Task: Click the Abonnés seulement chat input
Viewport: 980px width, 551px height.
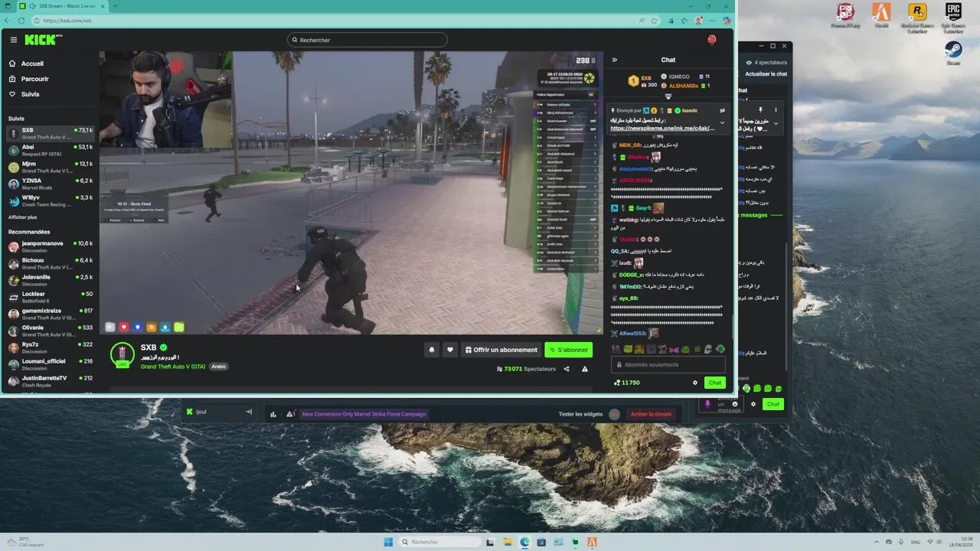Action: pyautogui.click(x=668, y=364)
